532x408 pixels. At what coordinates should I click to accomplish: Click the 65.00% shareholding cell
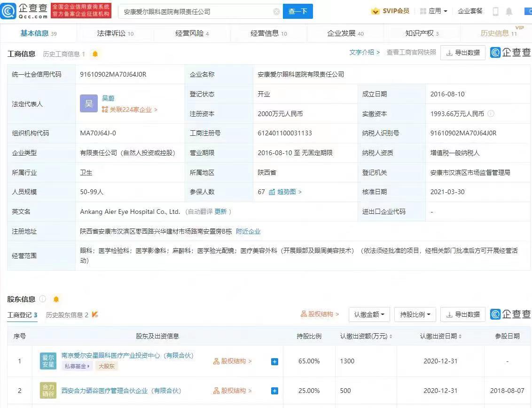click(309, 361)
